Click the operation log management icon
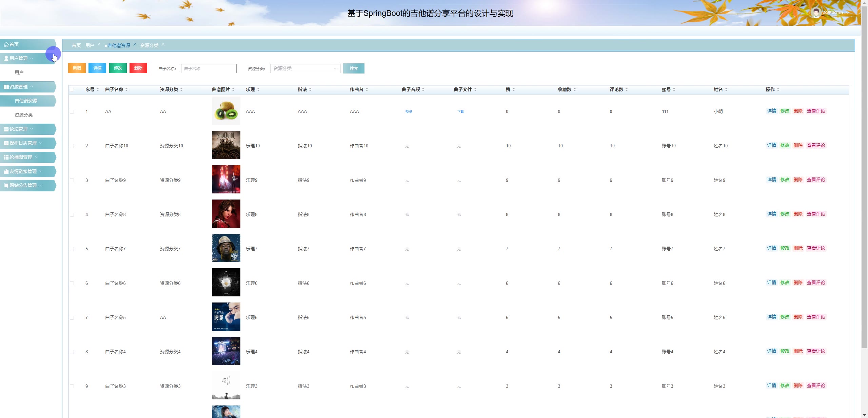This screenshot has height=418, width=868. [6, 143]
